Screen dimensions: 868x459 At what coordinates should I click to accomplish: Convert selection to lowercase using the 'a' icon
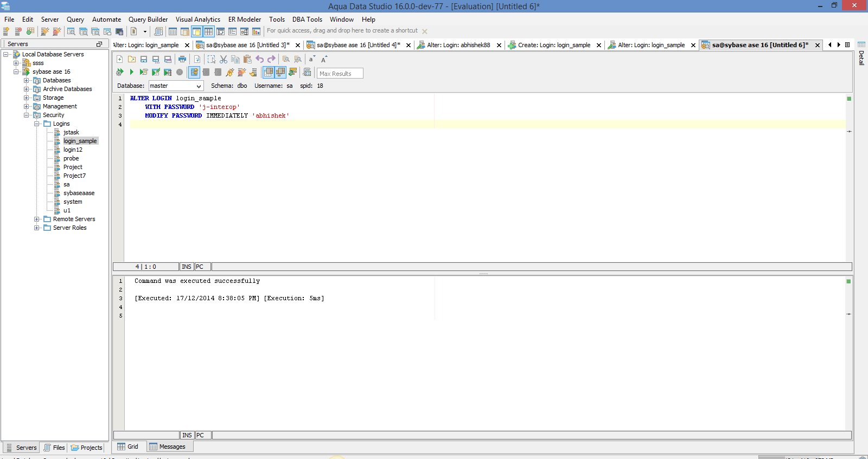311,59
